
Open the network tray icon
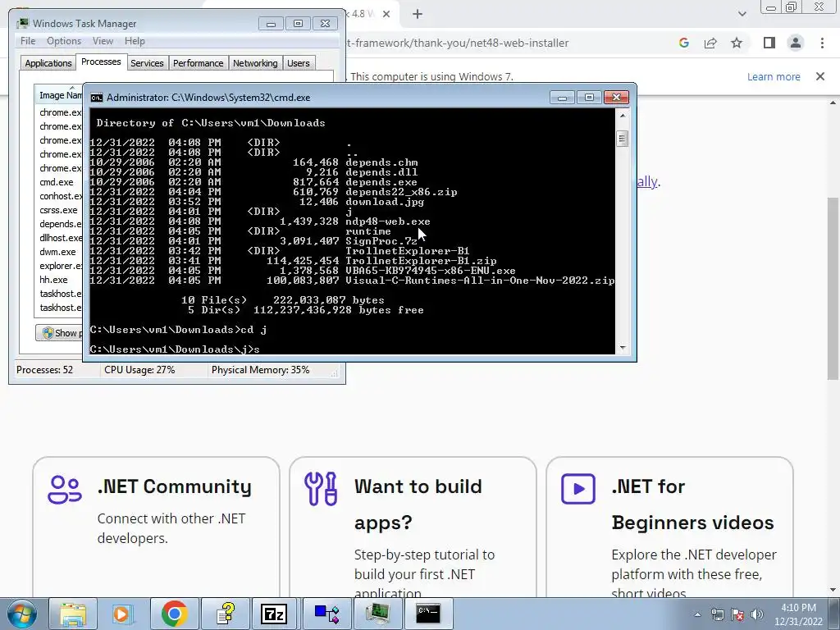717,614
